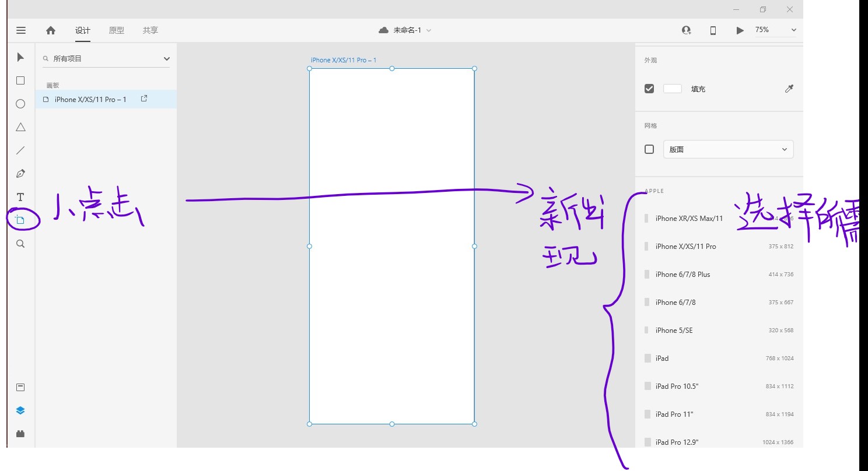Select the Zoom magnifier tool
This screenshot has height=471, width=868.
20,244
